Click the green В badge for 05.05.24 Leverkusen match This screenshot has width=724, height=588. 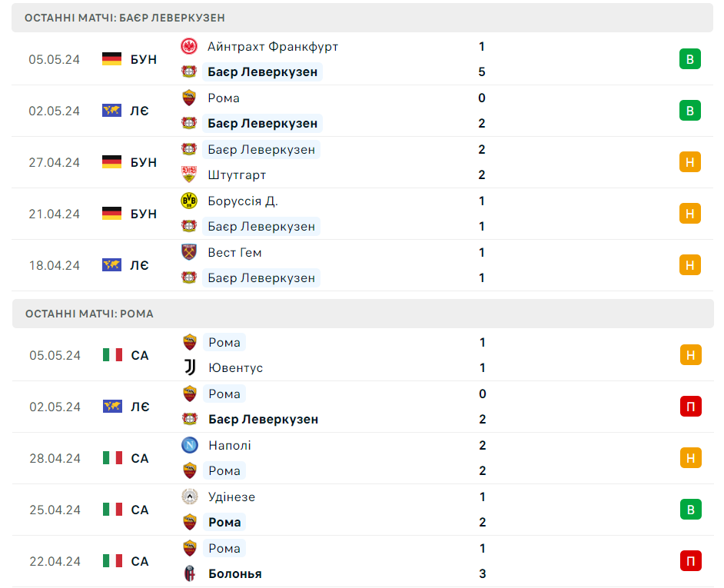tap(689, 59)
